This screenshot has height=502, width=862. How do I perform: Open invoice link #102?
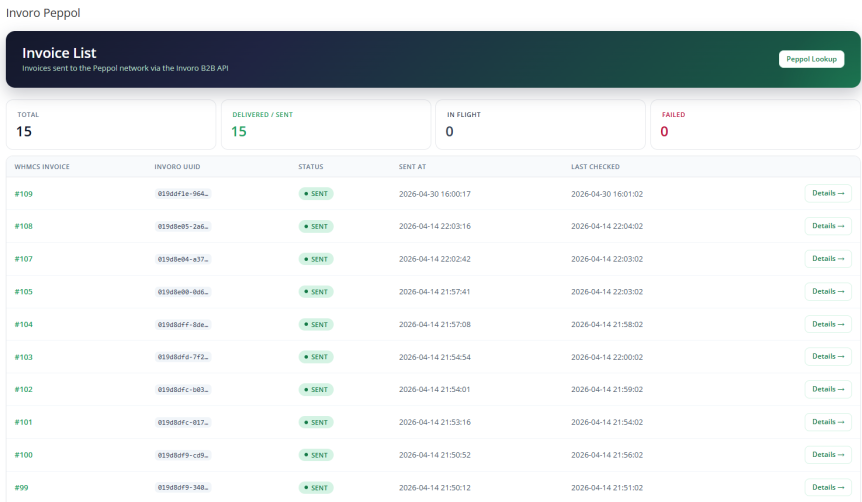click(24, 390)
